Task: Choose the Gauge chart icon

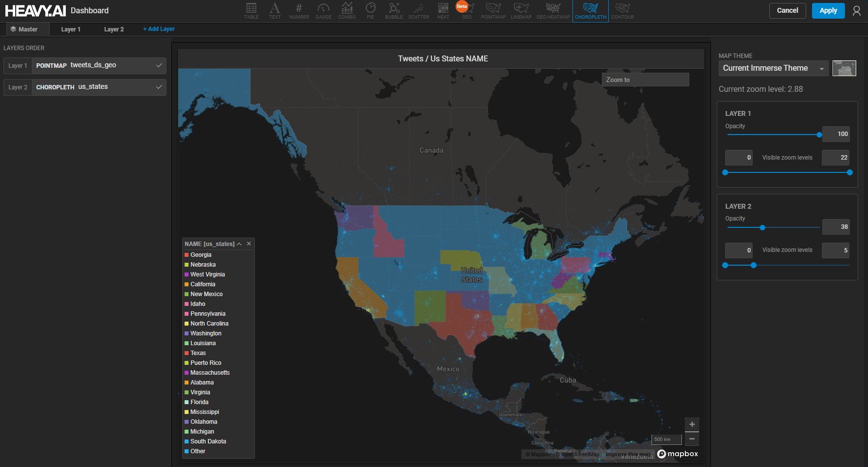Action: tap(323, 10)
